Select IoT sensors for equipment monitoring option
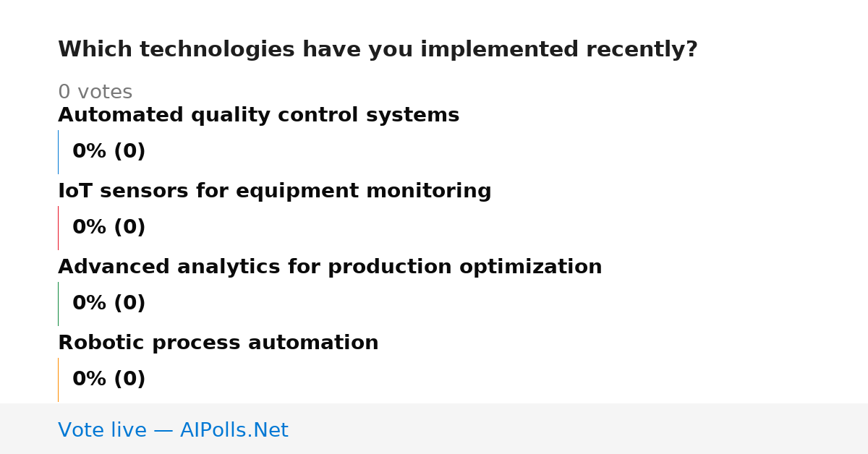This screenshot has width=868, height=454. click(274, 192)
